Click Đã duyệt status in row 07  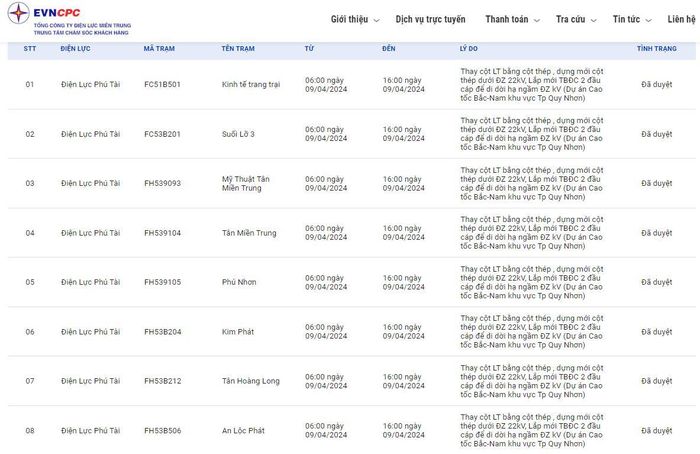click(x=656, y=381)
